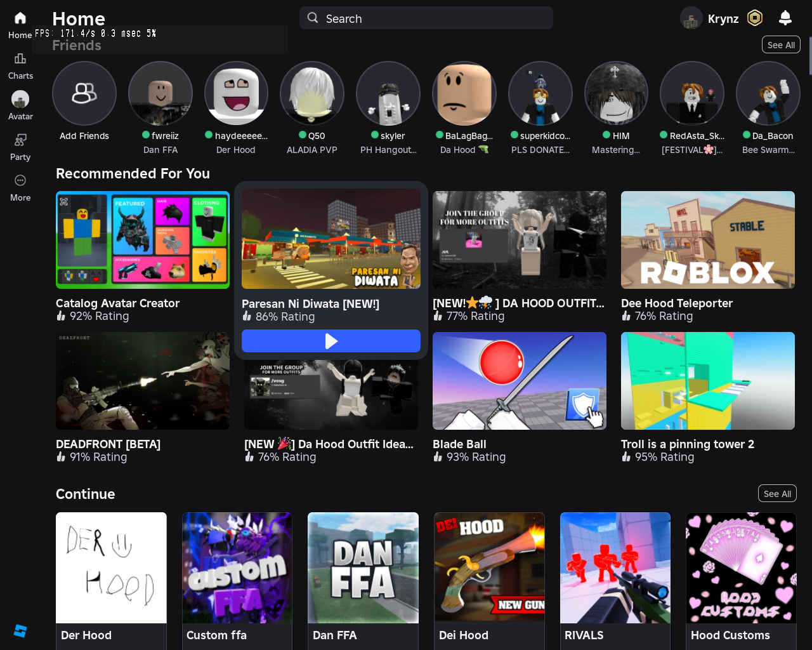
Task: Open Da Hood Outfit Idea thumbnail
Action: pyautogui.click(x=331, y=395)
